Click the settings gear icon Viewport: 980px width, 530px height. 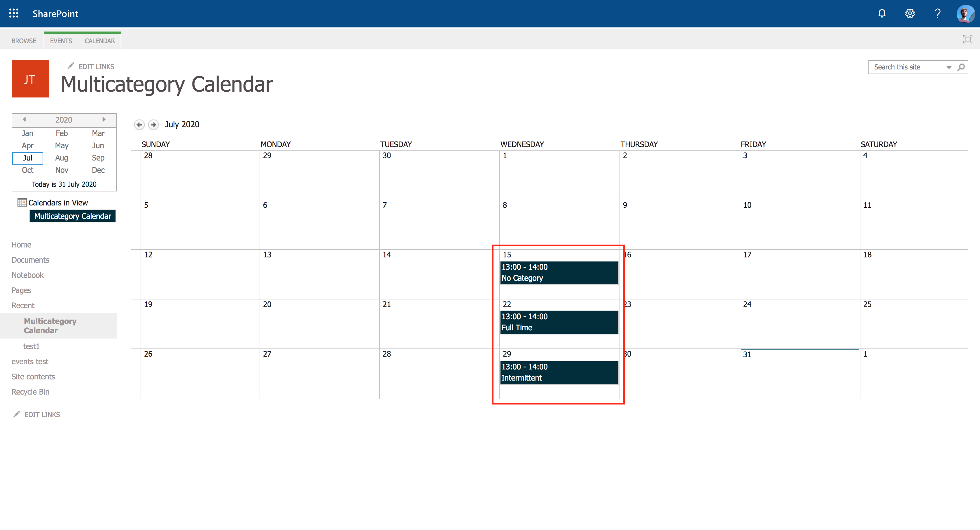tap(909, 13)
